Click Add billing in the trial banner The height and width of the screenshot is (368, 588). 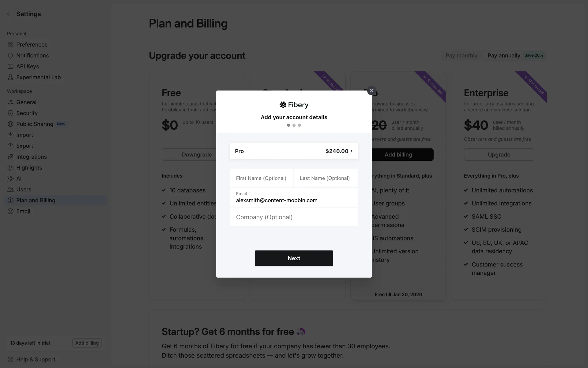click(x=87, y=343)
